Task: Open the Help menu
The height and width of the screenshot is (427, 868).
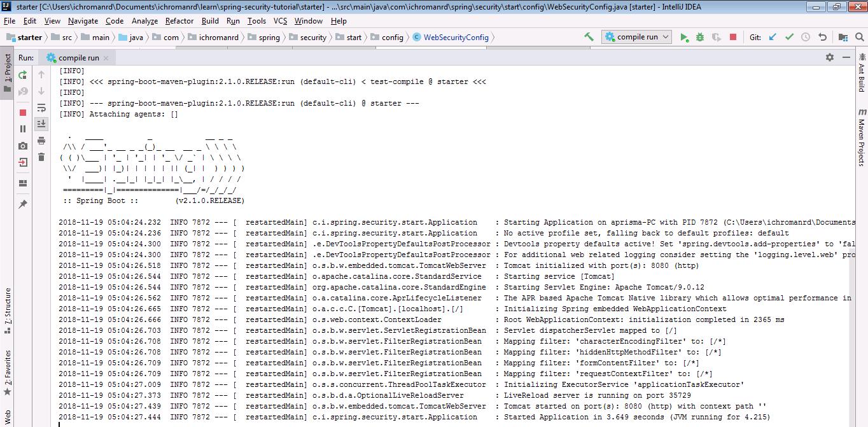Action: pos(339,20)
